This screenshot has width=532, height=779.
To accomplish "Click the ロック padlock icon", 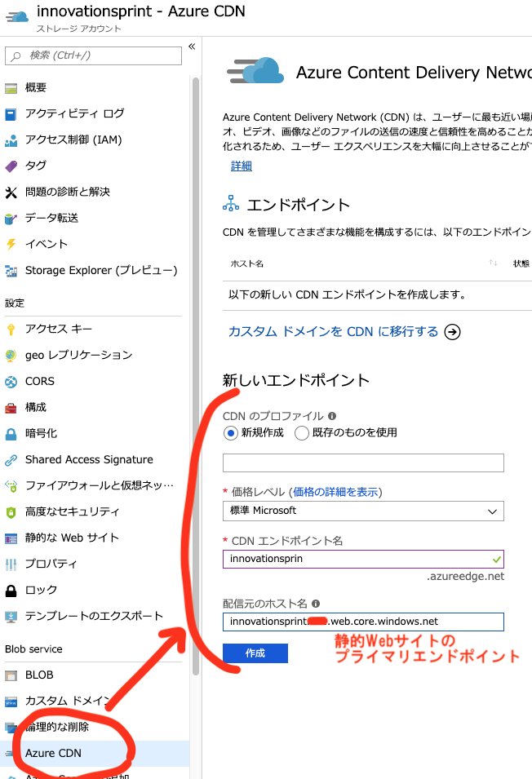I will coord(11,591).
